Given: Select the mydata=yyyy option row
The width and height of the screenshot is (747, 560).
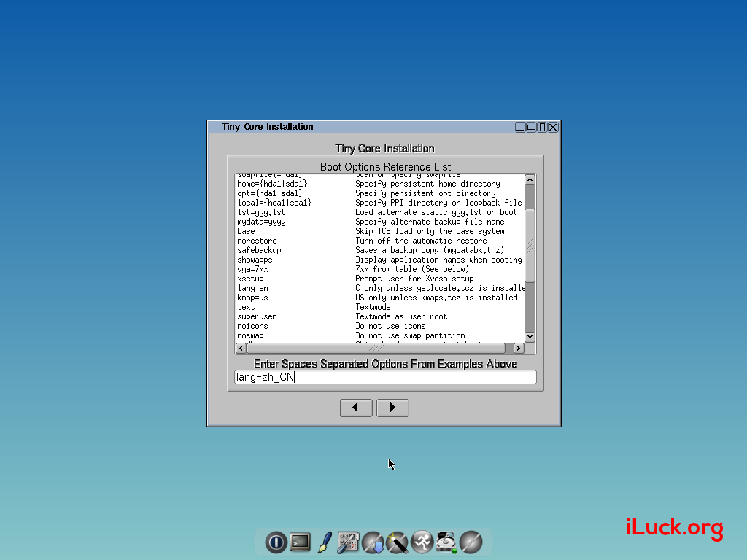Looking at the screenshot, I should click(x=379, y=222).
